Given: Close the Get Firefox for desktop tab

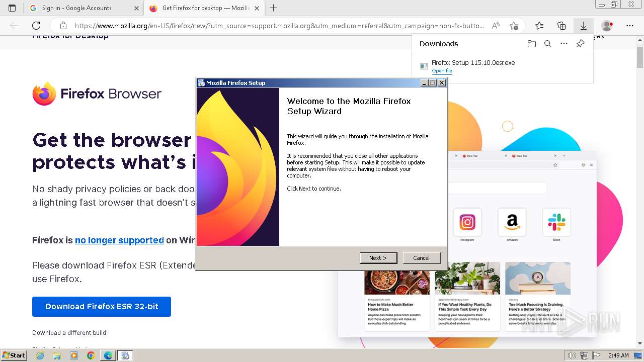Looking at the screenshot, I should coord(257,8).
